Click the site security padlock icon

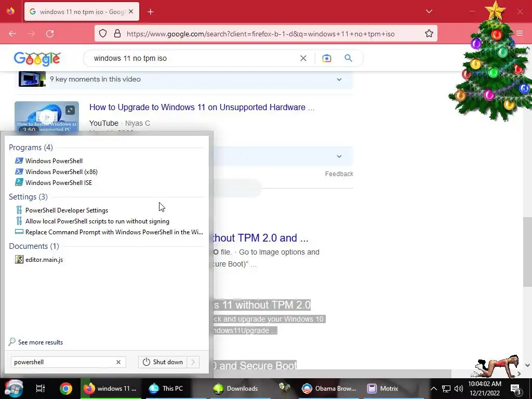pyautogui.click(x=117, y=34)
